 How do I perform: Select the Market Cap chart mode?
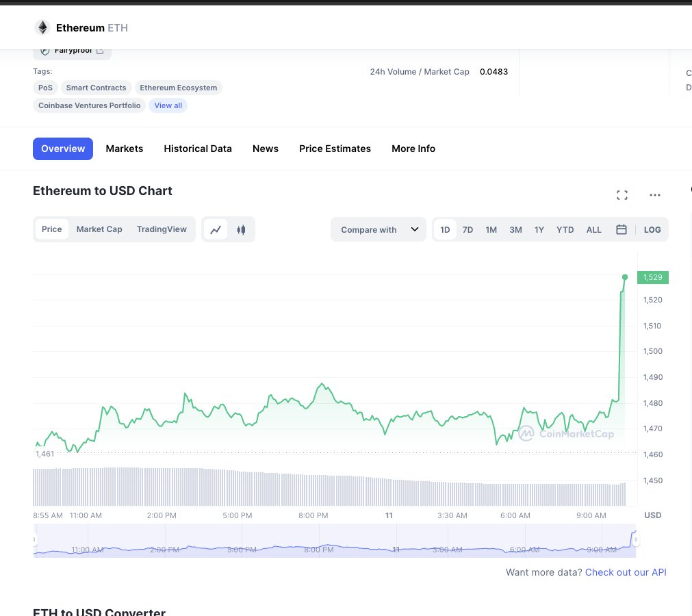(99, 229)
